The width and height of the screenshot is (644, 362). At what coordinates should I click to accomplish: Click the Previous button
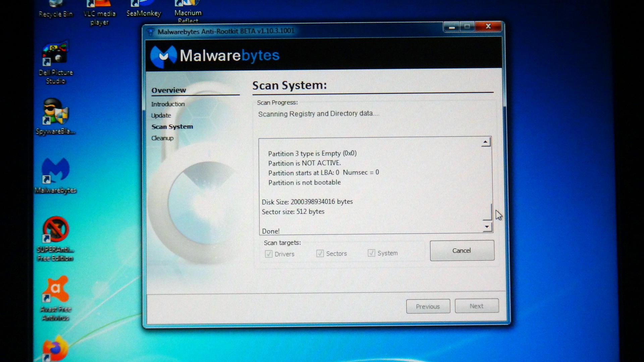tap(428, 306)
